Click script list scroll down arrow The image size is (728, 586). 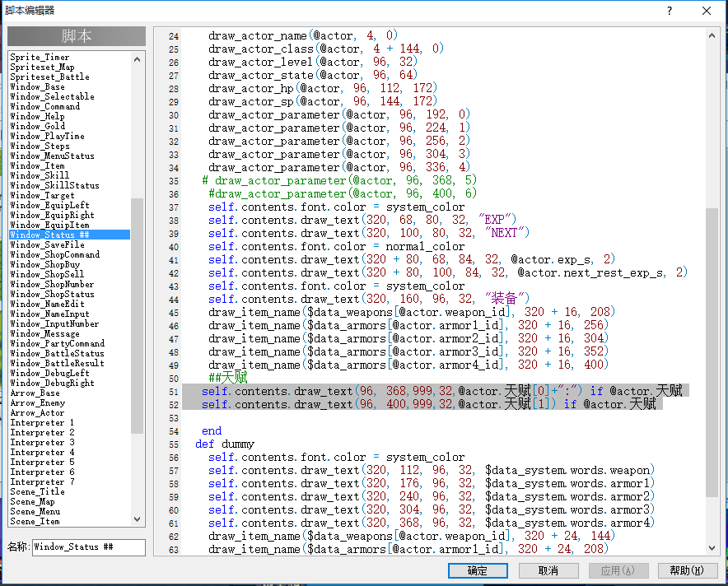[x=137, y=519]
